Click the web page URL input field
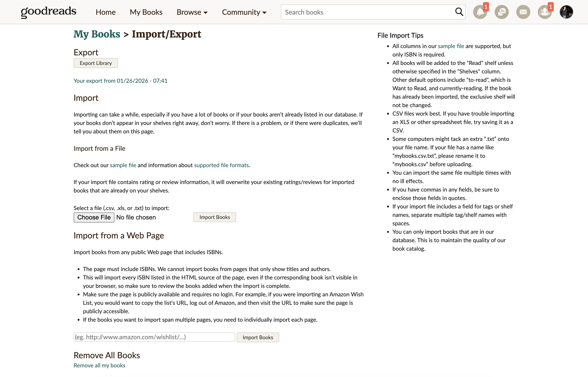Image resolution: width=588 pixels, height=377 pixels. pyautogui.click(x=154, y=337)
